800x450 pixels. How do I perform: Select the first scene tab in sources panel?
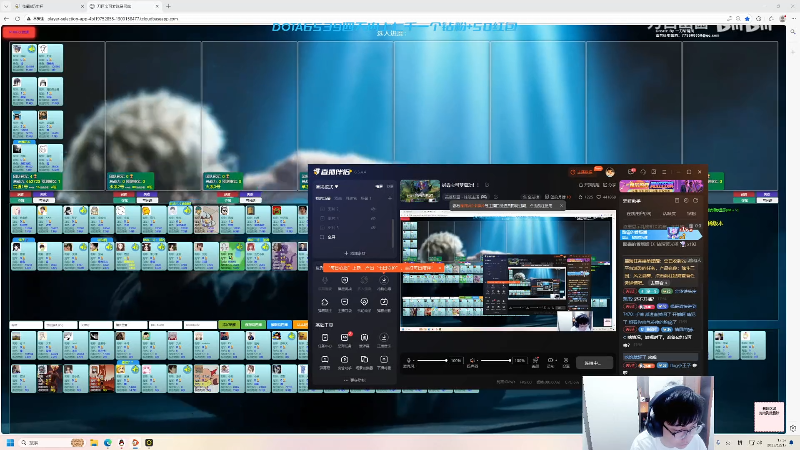coord(322,198)
